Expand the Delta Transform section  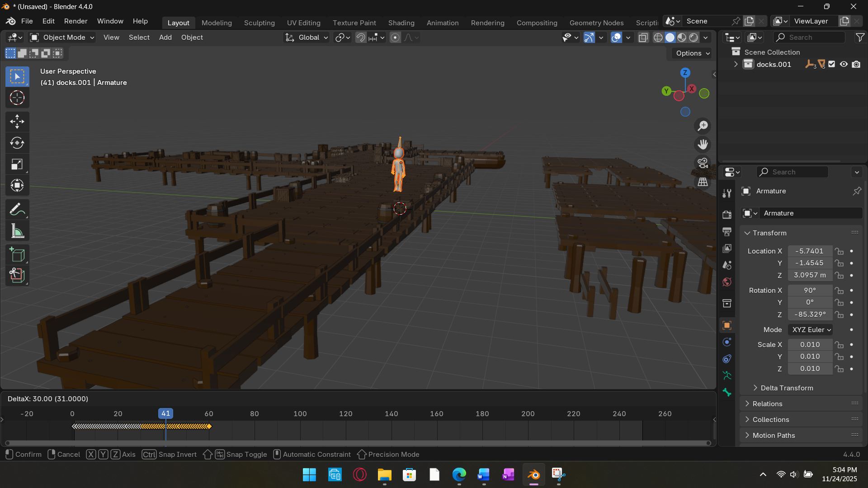click(787, 388)
